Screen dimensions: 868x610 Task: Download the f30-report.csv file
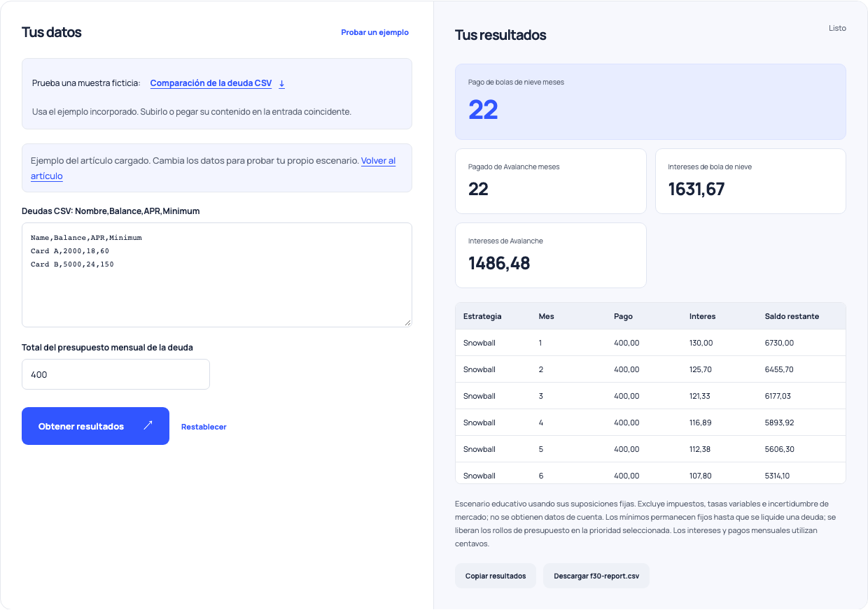pos(596,576)
